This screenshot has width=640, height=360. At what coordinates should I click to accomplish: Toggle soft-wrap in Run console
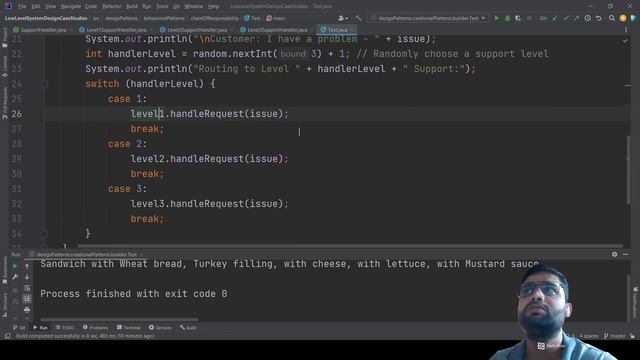(x=27, y=288)
